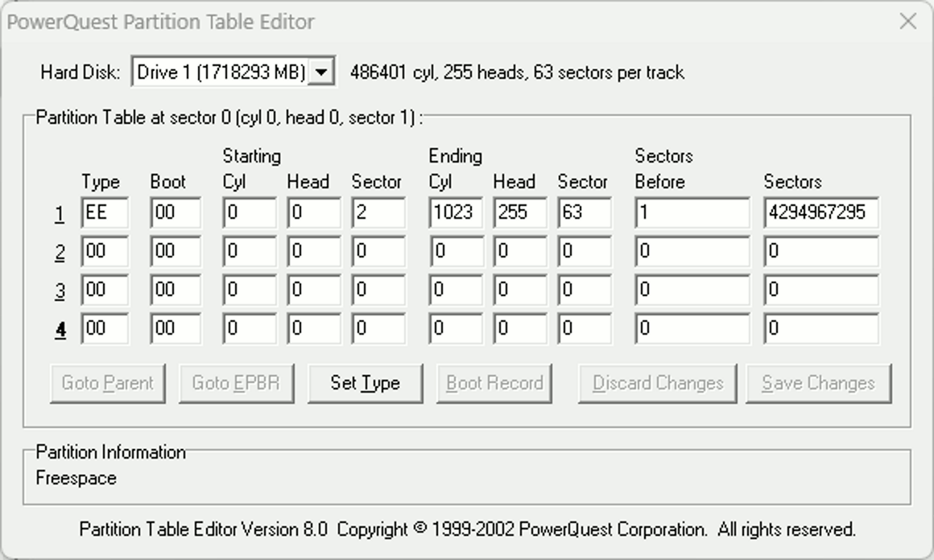Click row 1 Starting Sector field showing 2

click(x=378, y=212)
